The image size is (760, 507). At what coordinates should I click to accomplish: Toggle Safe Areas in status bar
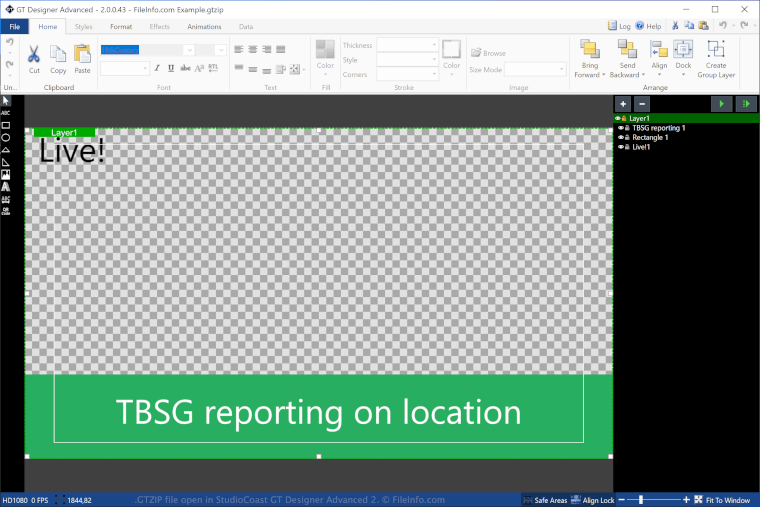point(545,500)
